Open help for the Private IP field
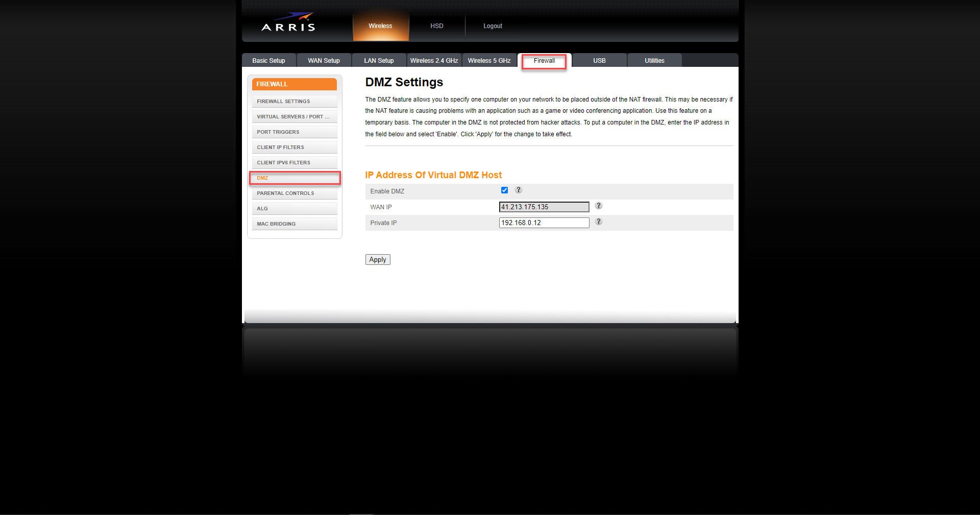Viewport: 980px width, 515px height. click(x=598, y=222)
